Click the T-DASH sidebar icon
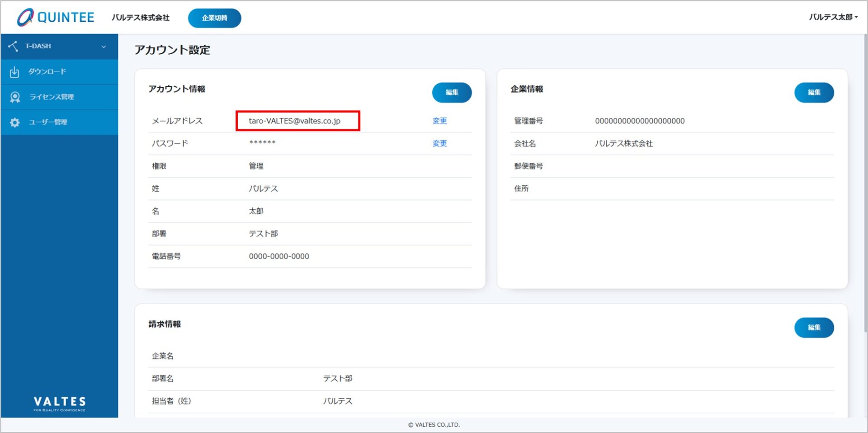 click(13, 46)
